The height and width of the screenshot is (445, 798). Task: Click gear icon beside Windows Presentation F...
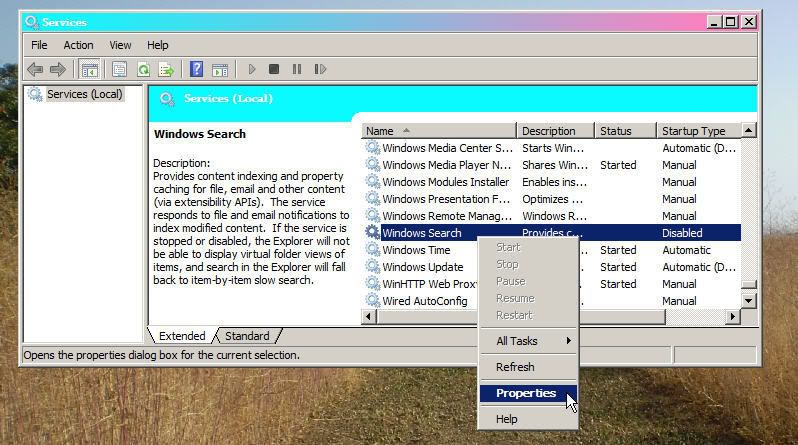[x=373, y=199]
